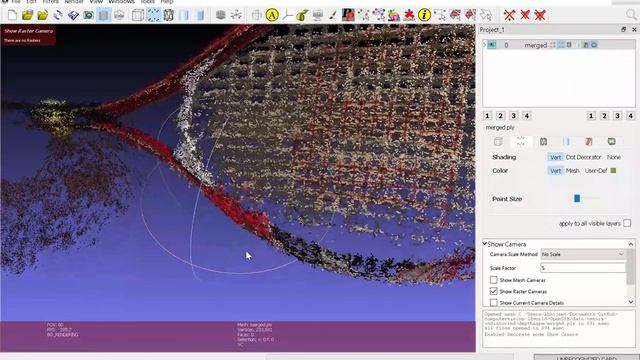The height and width of the screenshot is (360, 640).
Task: Set Shading to None
Action: (x=613, y=157)
